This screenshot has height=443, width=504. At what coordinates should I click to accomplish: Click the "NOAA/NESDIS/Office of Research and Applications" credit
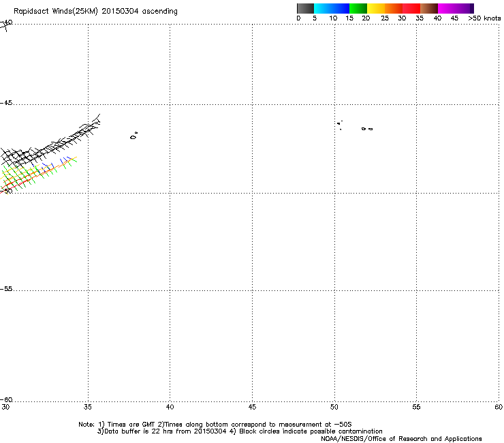[x=401, y=439]
